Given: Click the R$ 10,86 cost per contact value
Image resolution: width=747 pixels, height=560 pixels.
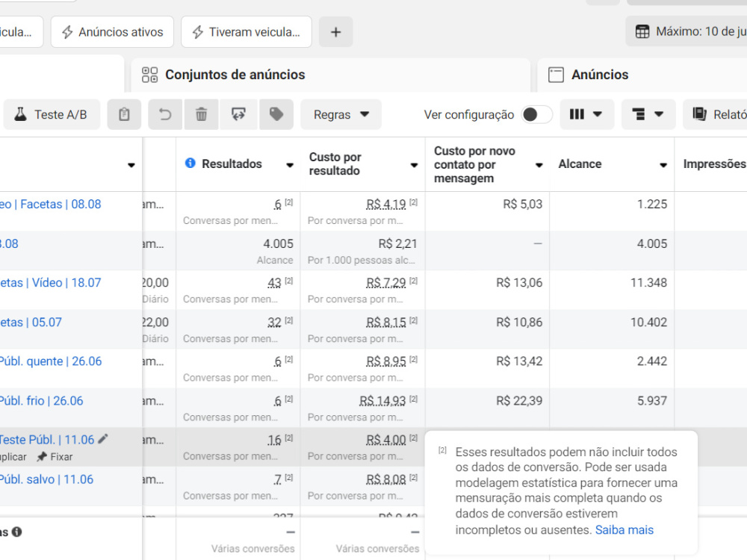Looking at the screenshot, I should click(519, 323).
